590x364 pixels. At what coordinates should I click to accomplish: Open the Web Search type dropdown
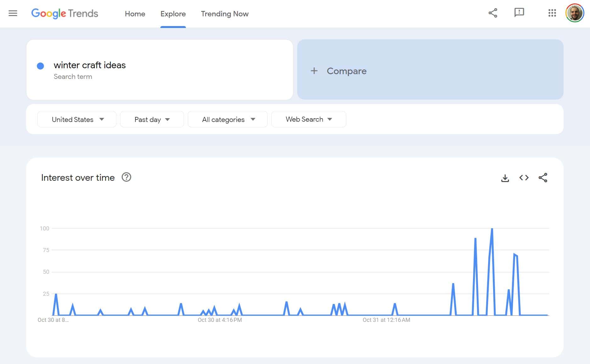pos(309,119)
